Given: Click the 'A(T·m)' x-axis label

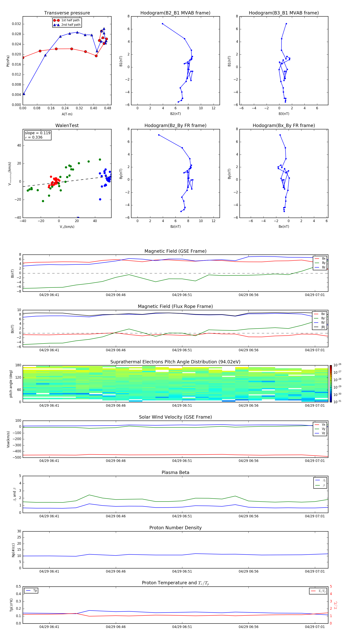Looking at the screenshot, I should (67, 114).
